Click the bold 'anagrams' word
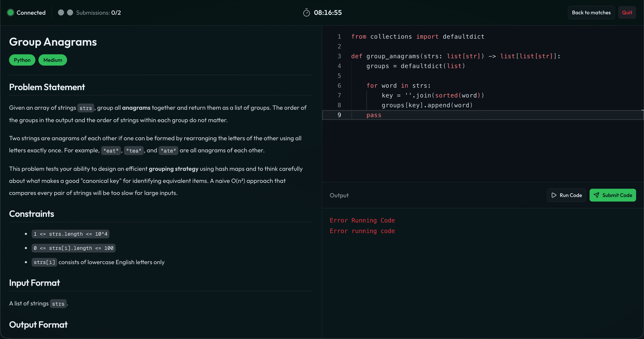This screenshot has height=339, width=644. pos(136,108)
